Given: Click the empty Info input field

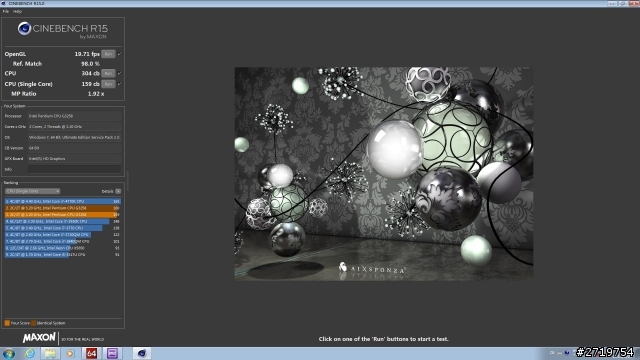Looking at the screenshot, I should pos(74,169).
